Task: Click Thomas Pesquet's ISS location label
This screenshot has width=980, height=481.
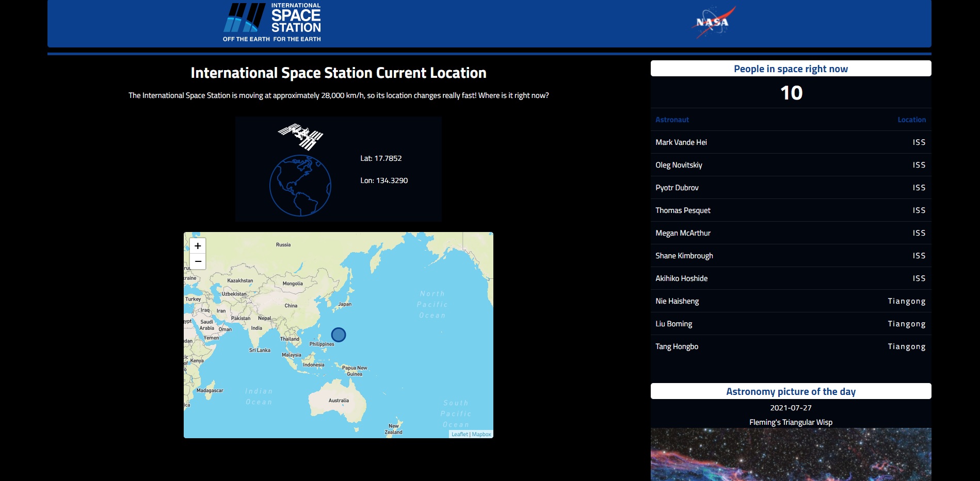Action: pyautogui.click(x=920, y=210)
